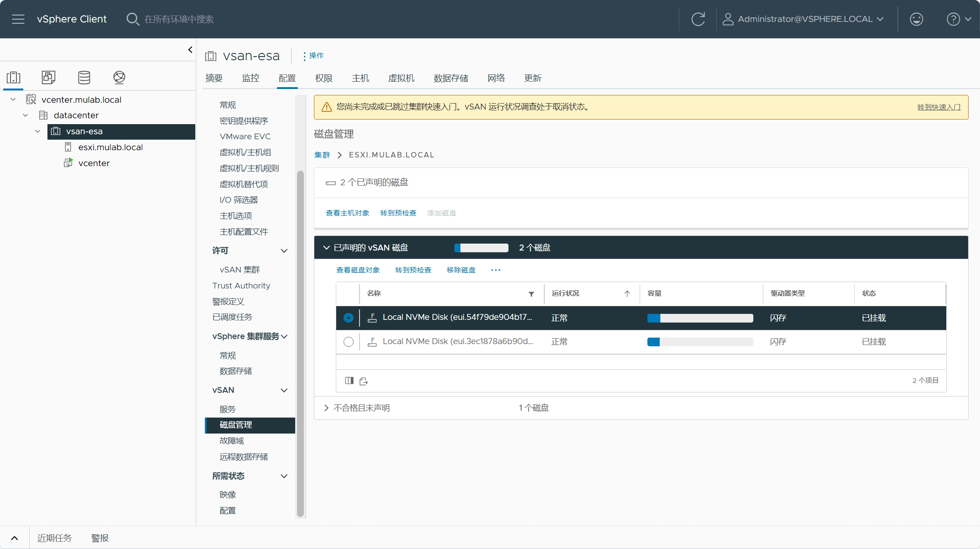The height and width of the screenshot is (549, 980).
Task: Click capacity bar of eui.3ec1878a6b90d disk
Action: pyautogui.click(x=700, y=342)
